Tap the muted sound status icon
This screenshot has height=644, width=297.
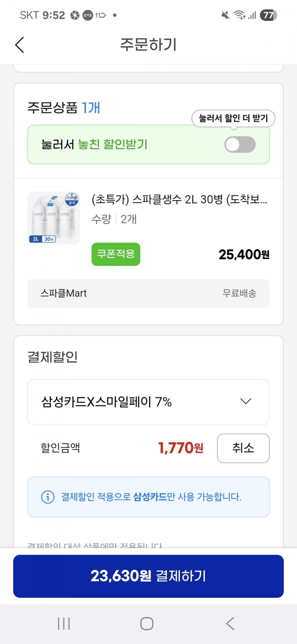pos(225,15)
